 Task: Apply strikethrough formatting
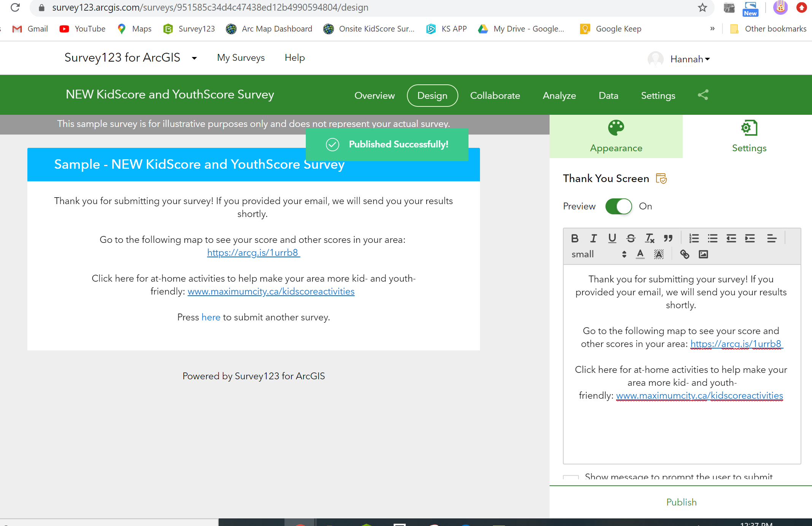[x=631, y=238]
